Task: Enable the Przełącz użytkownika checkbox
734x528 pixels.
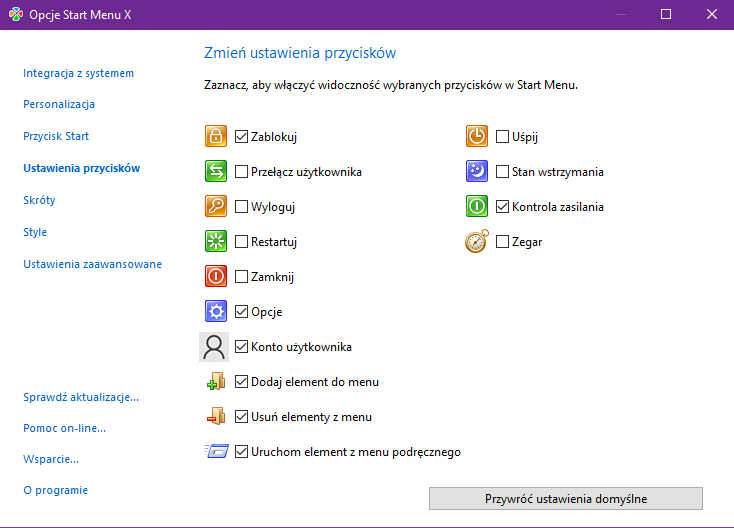Action: click(241, 172)
